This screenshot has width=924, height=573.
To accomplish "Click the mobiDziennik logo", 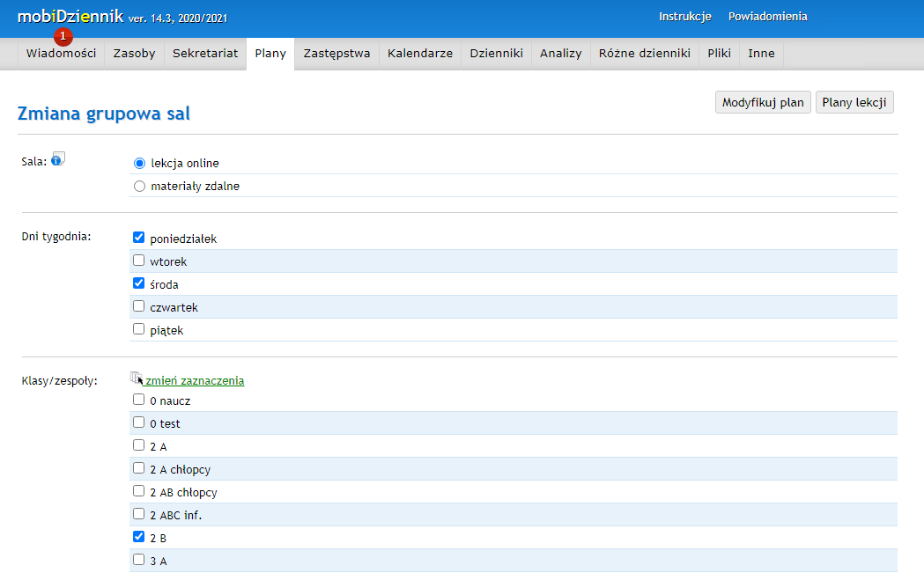I will point(70,17).
